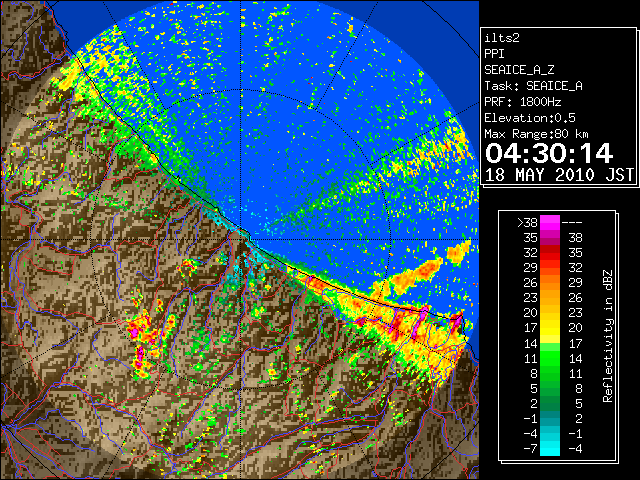Screen dimensions: 640x480
Task: Pick the red swatch in reflectivity scale
Action: pyautogui.click(x=550, y=253)
